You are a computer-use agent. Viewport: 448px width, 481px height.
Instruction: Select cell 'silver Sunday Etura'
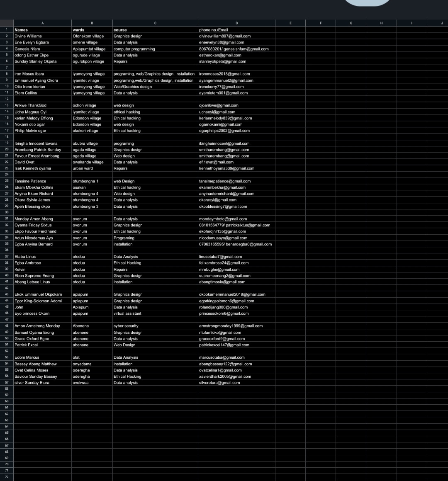tap(42, 383)
